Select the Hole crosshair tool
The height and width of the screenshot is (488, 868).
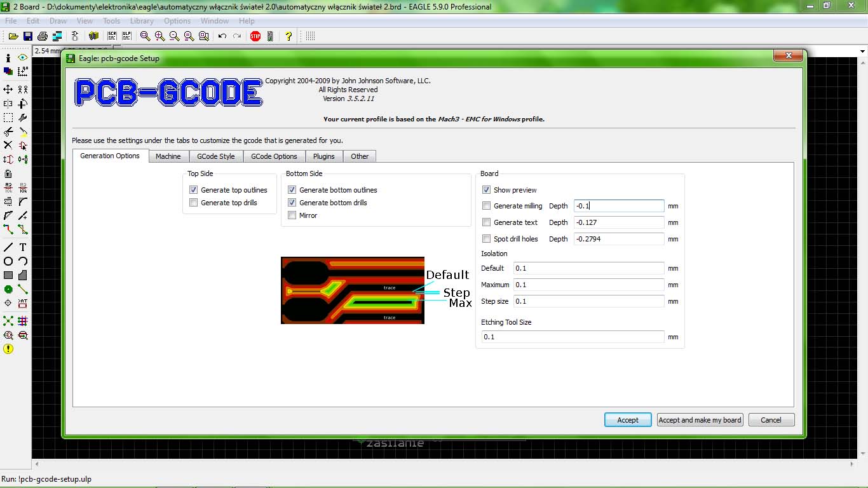click(8, 303)
